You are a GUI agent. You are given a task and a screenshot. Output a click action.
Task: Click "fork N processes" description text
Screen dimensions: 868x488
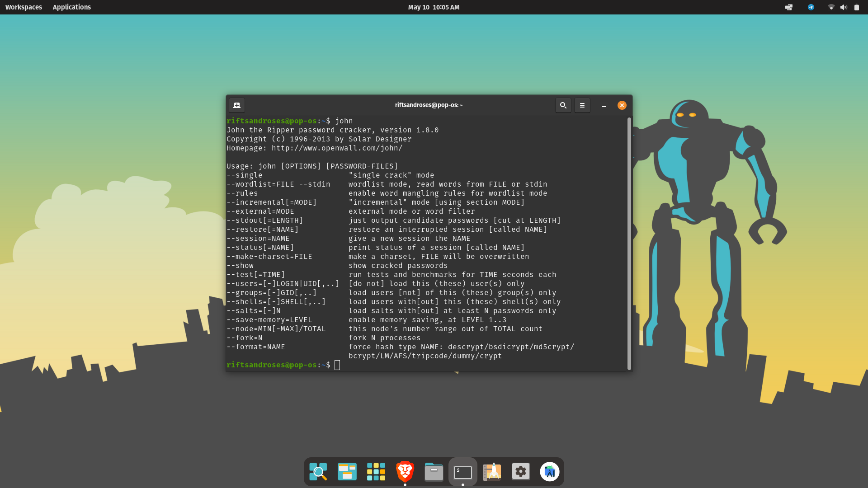pos(385,338)
